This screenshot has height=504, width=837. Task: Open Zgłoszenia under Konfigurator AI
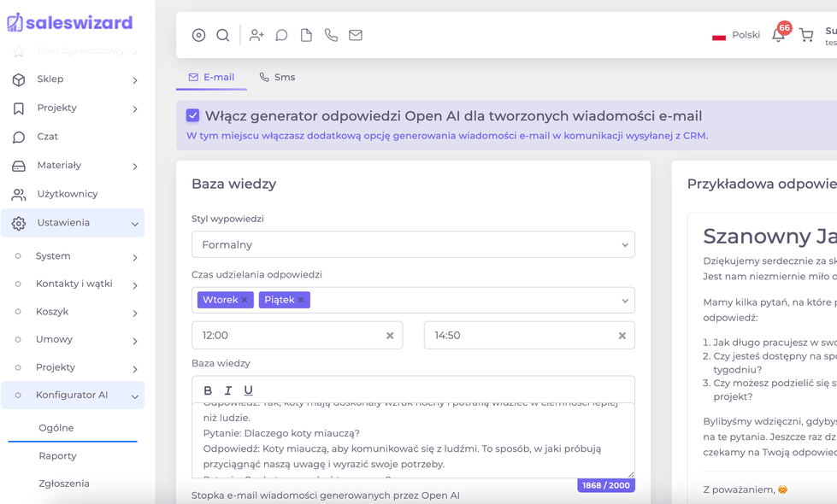click(64, 483)
